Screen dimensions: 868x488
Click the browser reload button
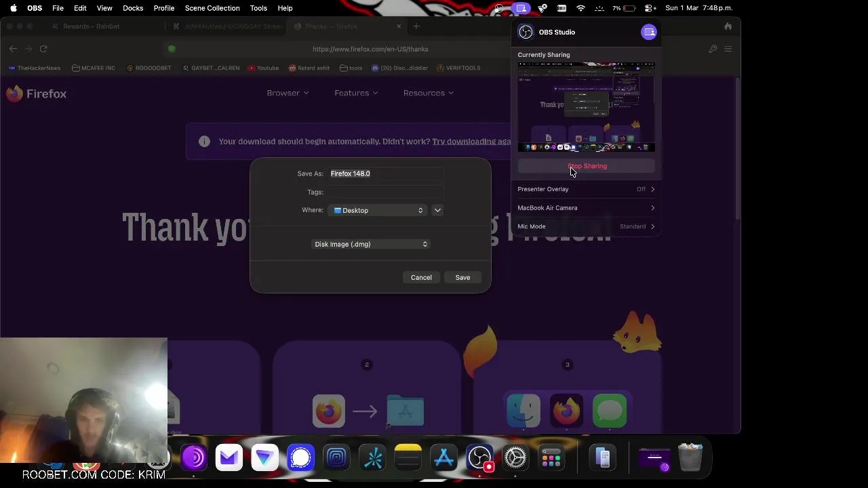[x=43, y=49]
